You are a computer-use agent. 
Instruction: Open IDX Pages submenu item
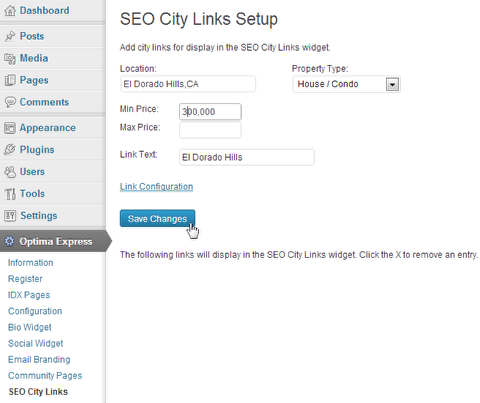pos(29,295)
